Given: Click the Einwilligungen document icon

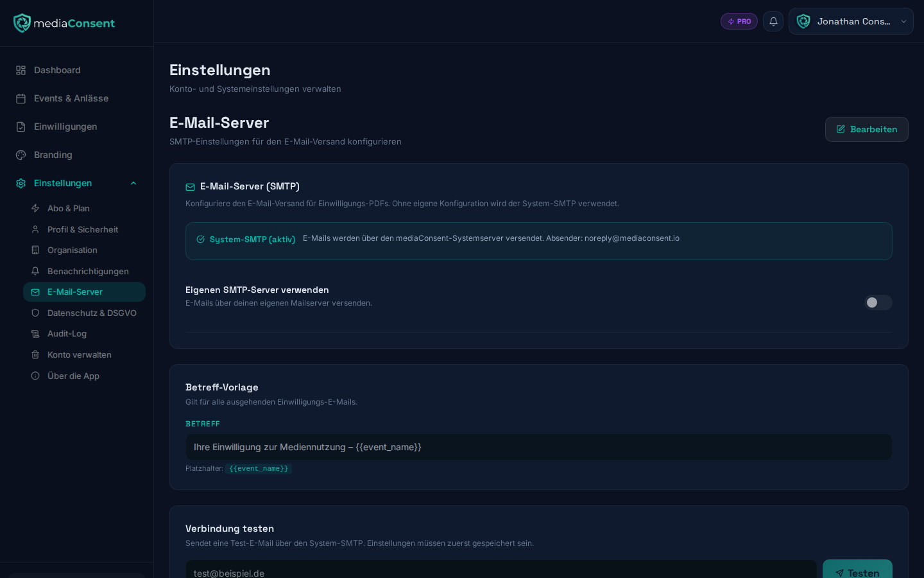Looking at the screenshot, I should point(21,127).
